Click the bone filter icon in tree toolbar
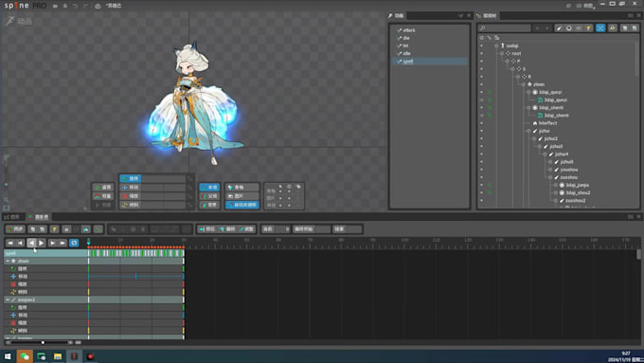The height and width of the screenshot is (363, 644). pos(559,27)
